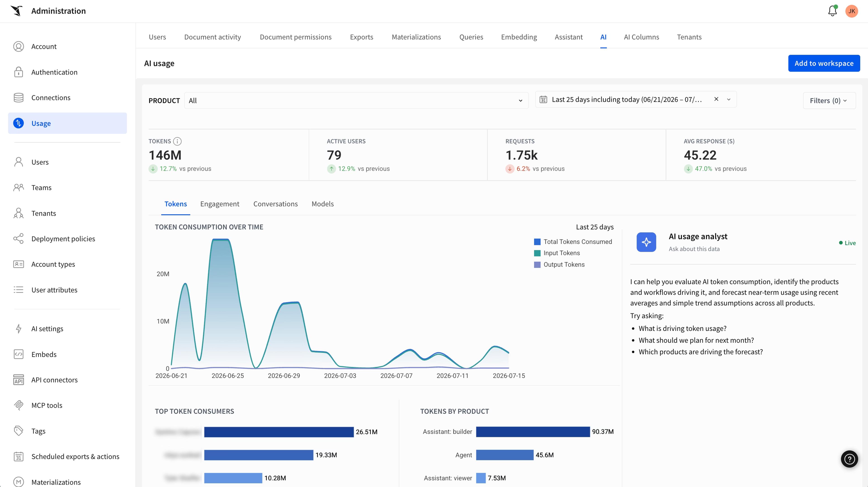Click the Assistant: viewer 7.53M bar
Image resolution: width=868 pixels, height=487 pixels.
(481, 478)
